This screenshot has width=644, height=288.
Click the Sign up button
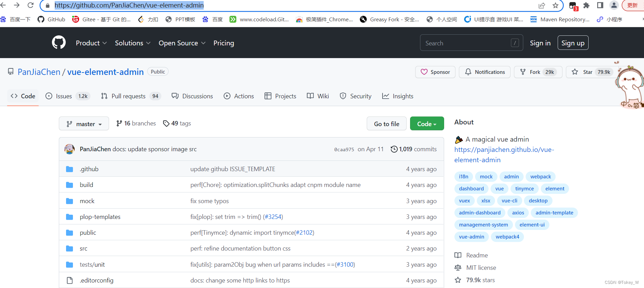click(573, 43)
